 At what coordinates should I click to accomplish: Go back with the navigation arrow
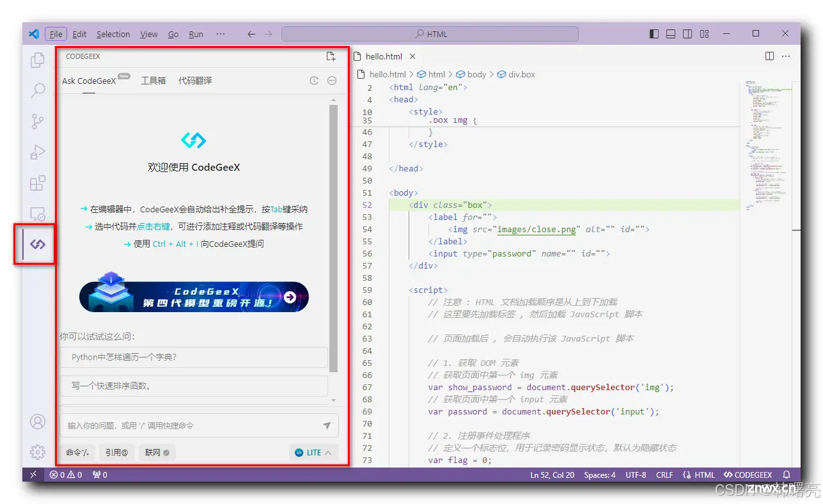point(251,34)
